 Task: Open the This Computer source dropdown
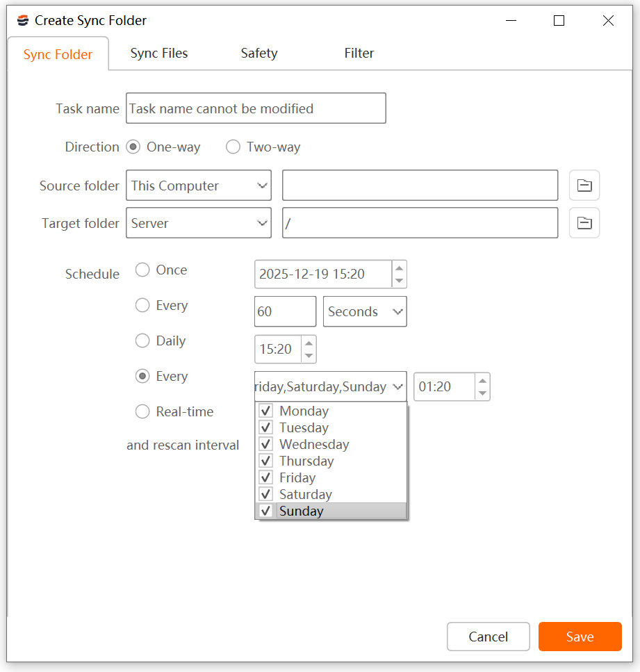(198, 186)
